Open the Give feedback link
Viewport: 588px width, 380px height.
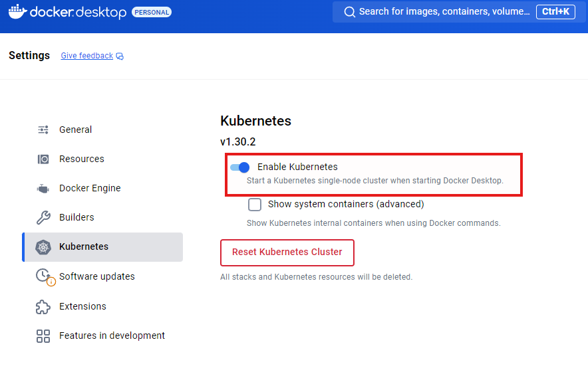87,56
